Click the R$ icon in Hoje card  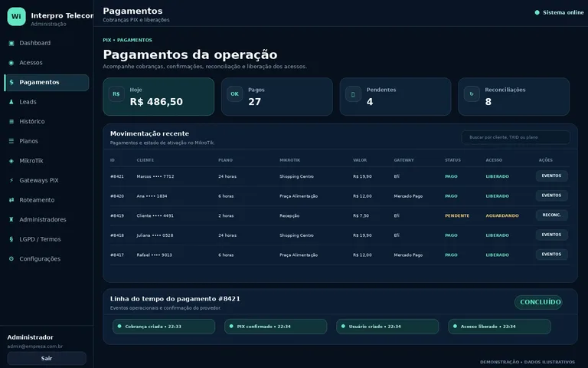(x=116, y=94)
